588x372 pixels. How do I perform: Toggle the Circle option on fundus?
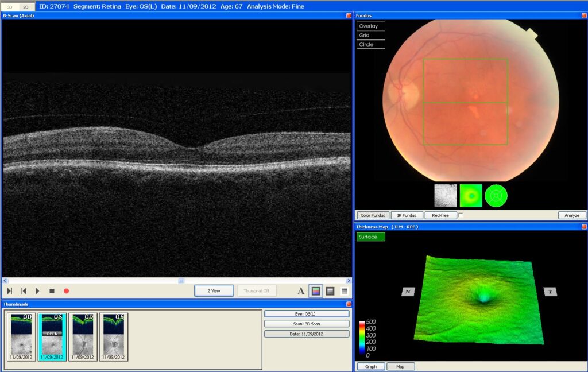tap(370, 44)
